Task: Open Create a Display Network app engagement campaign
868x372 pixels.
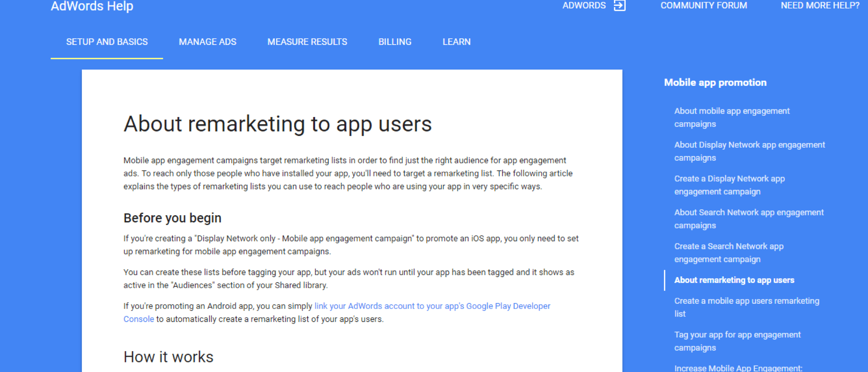Action: (729, 185)
